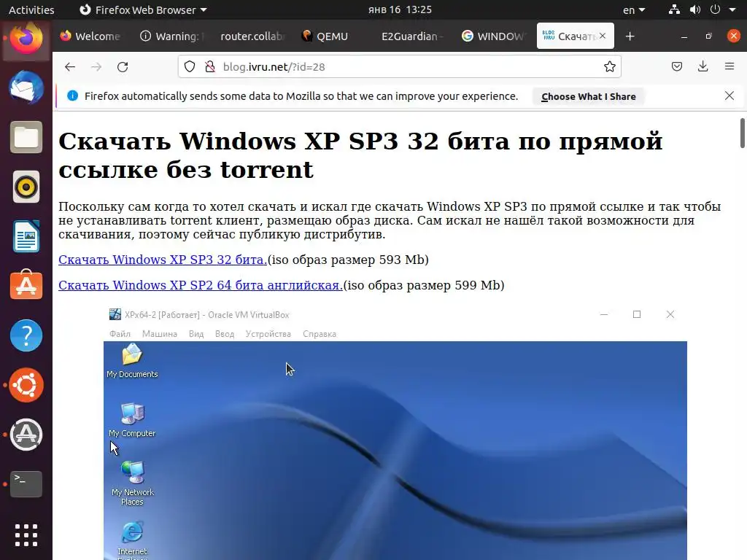
Task: Switch to the E2Guardian tab
Action: click(x=412, y=36)
